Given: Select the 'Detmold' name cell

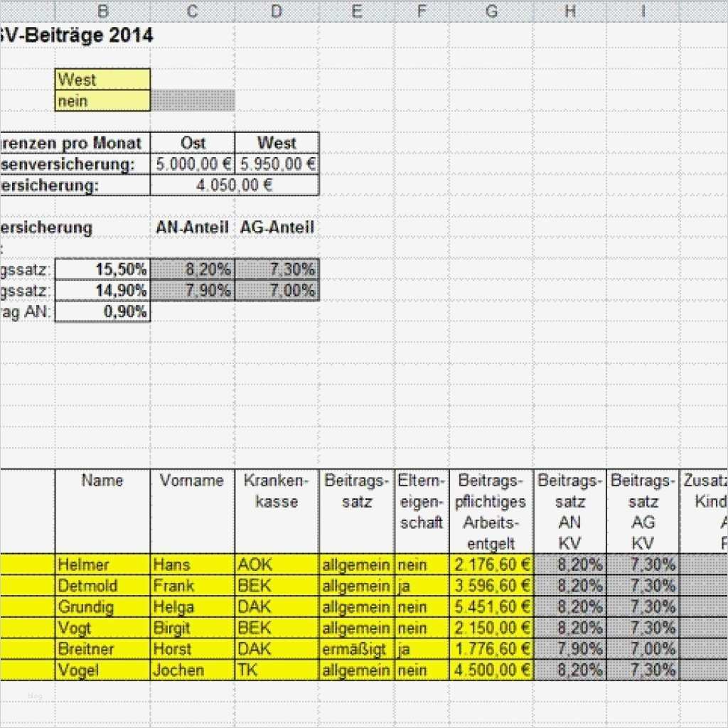Looking at the screenshot, I should tap(102, 586).
